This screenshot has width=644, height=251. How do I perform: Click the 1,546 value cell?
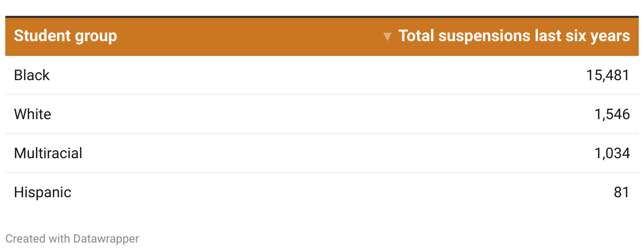point(612,114)
